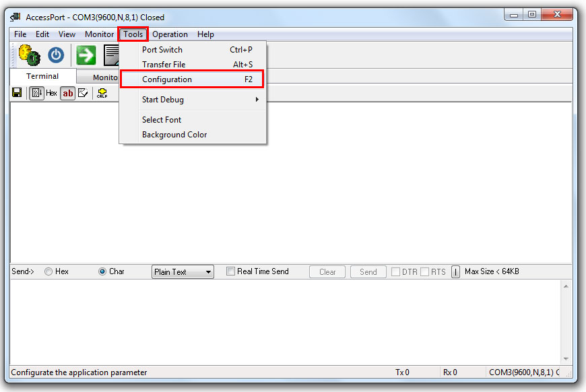The width and height of the screenshot is (586, 392).
Task: Open the Monitor menu
Action: click(99, 34)
